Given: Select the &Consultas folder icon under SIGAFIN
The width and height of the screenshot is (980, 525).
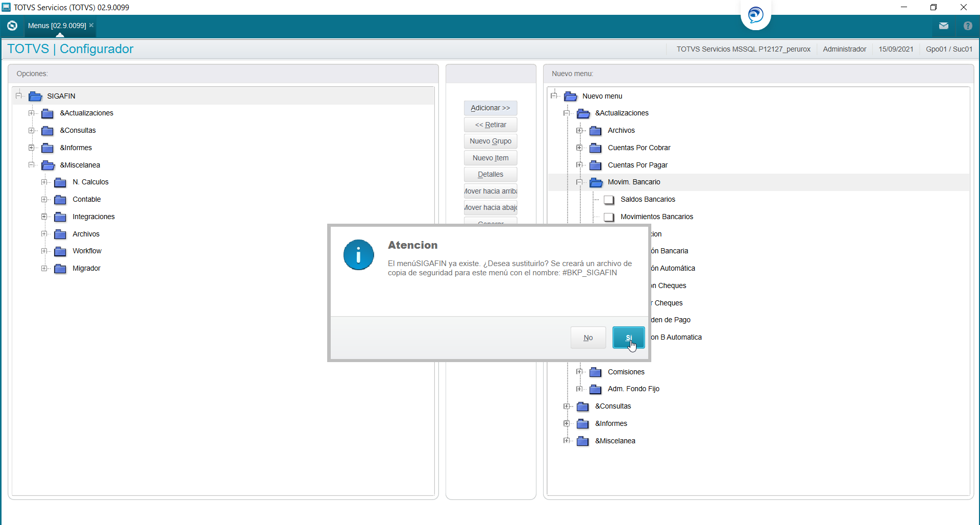Looking at the screenshot, I should click(x=47, y=131).
